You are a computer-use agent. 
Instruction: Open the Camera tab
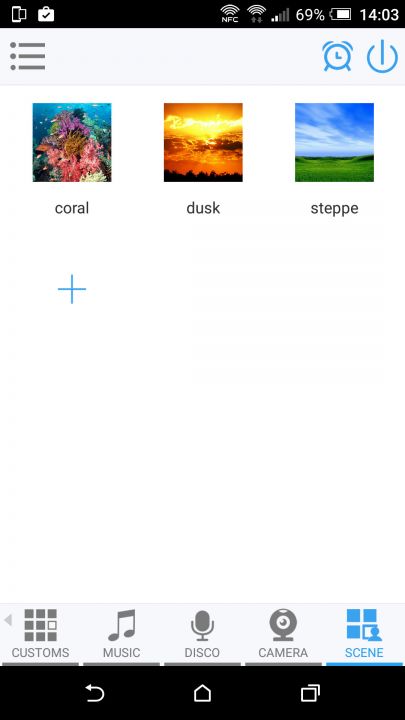point(283,635)
